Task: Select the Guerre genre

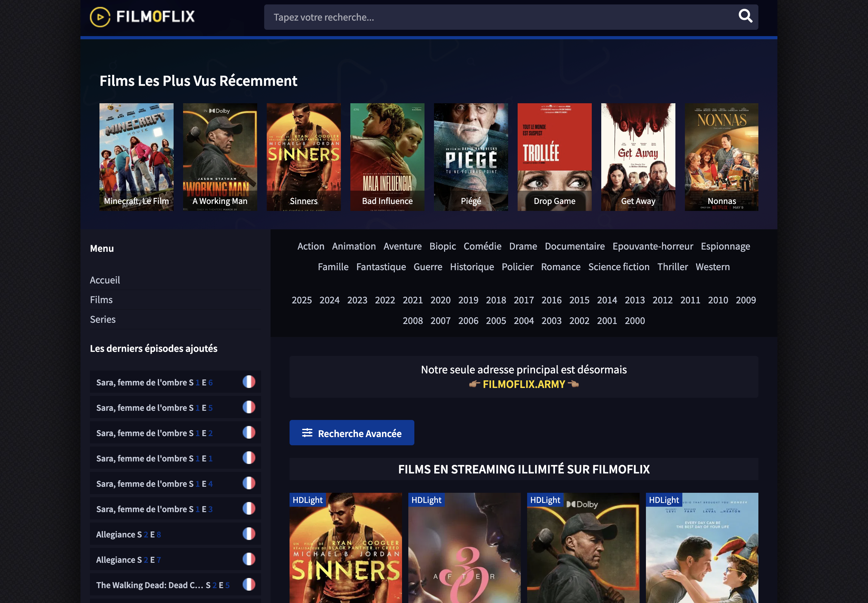Action: coord(428,267)
